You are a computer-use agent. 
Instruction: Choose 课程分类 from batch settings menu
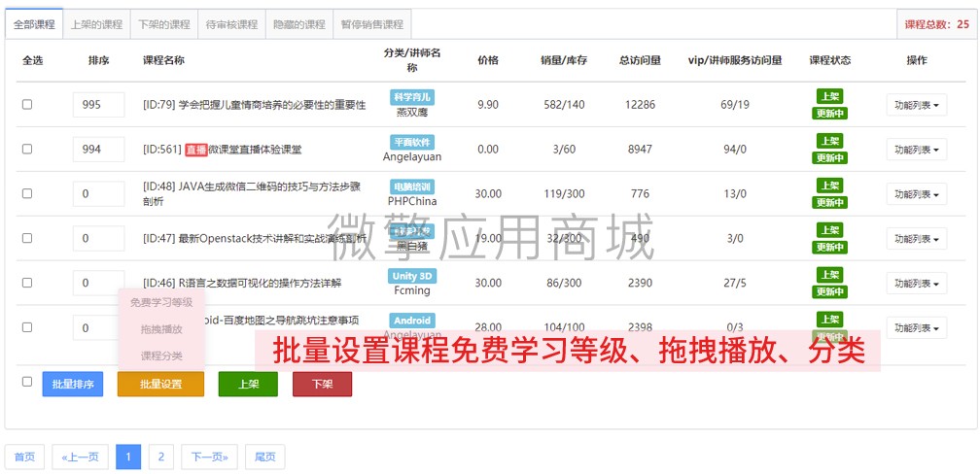click(x=161, y=355)
